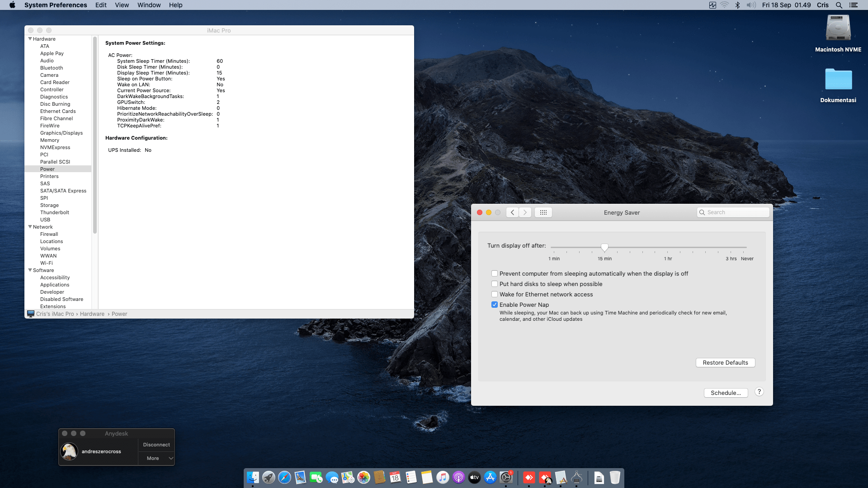Open Notification Center in the menu bar
The image size is (868, 488).
coord(854,5)
